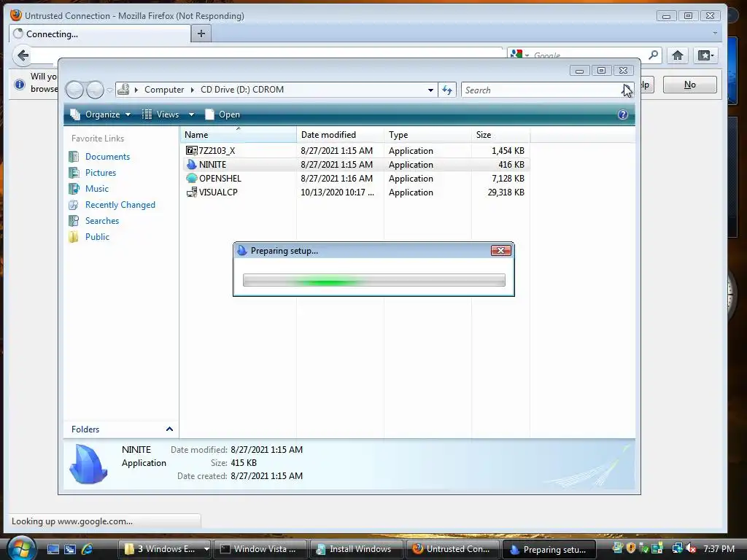The height and width of the screenshot is (560, 747).
Task: Click the Preparing setup progress bar
Action: (374, 280)
